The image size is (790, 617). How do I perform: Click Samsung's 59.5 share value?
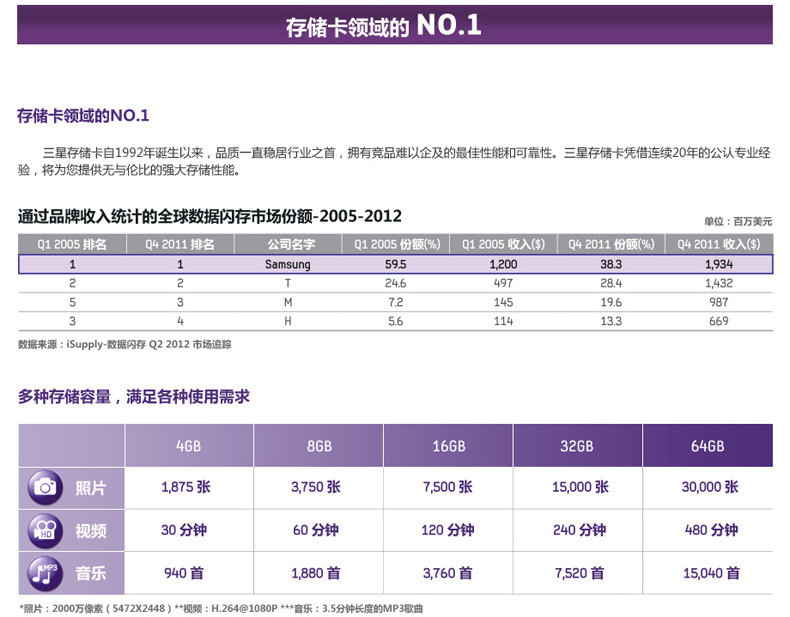396,264
